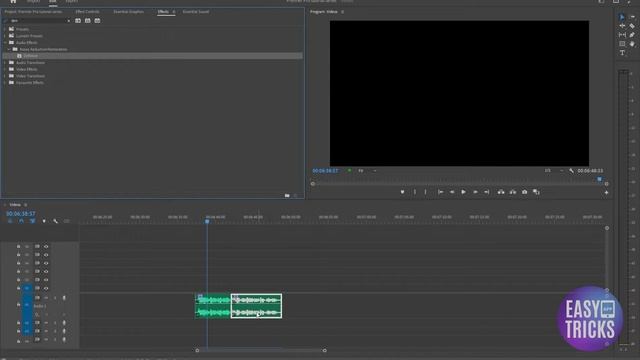This screenshot has width=640, height=360.
Task: Open the Program monitor settings wrench
Action: [571, 171]
